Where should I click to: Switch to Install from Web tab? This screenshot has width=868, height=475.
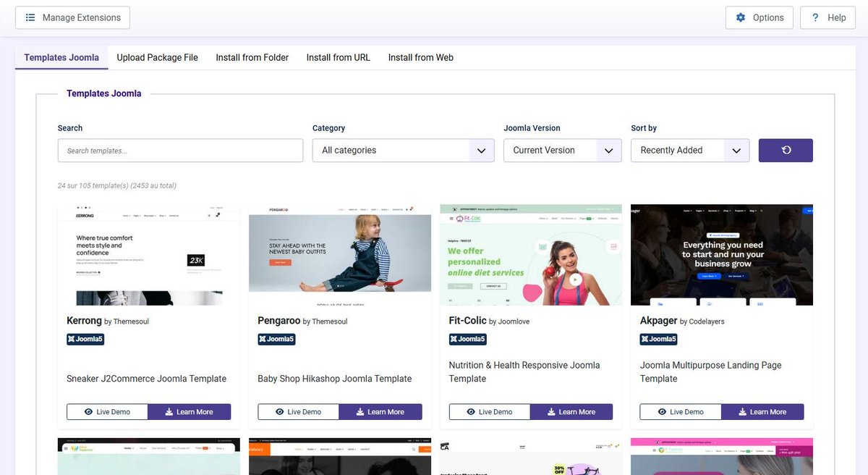421,57
